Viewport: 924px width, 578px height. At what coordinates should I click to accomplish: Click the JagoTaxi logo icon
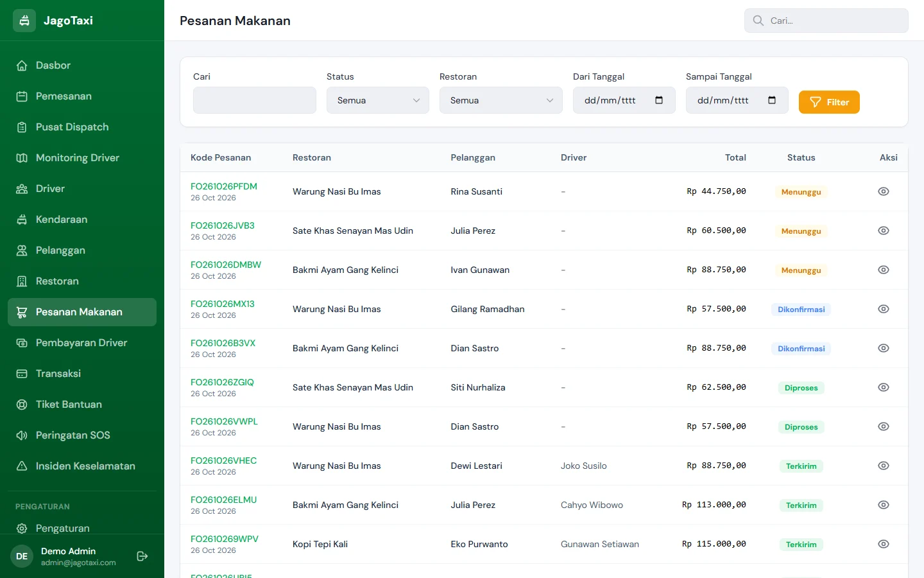[x=24, y=21]
